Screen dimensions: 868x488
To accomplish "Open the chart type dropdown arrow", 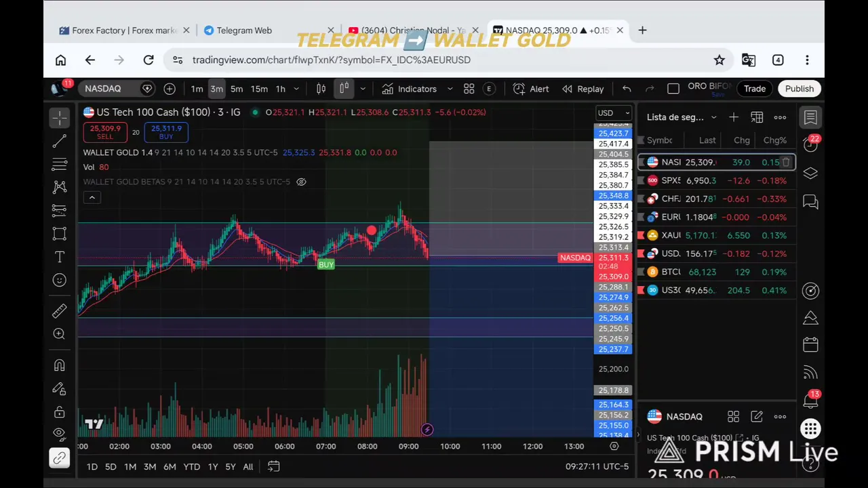I will click(x=363, y=89).
